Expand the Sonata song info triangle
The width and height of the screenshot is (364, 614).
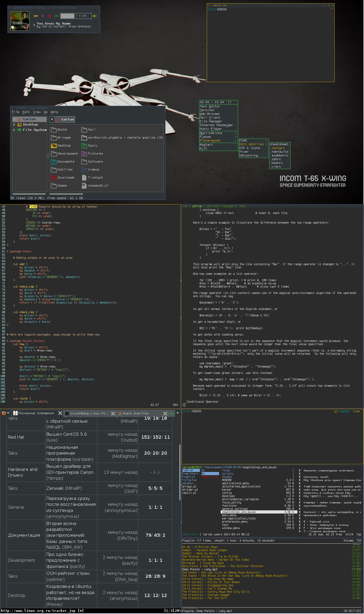tap(34, 25)
